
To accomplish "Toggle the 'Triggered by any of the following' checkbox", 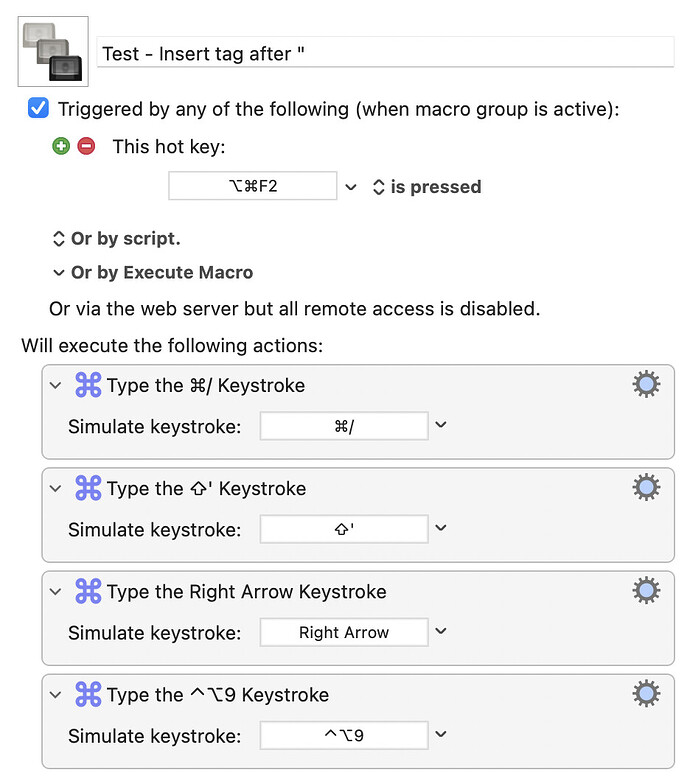I will click(38, 108).
